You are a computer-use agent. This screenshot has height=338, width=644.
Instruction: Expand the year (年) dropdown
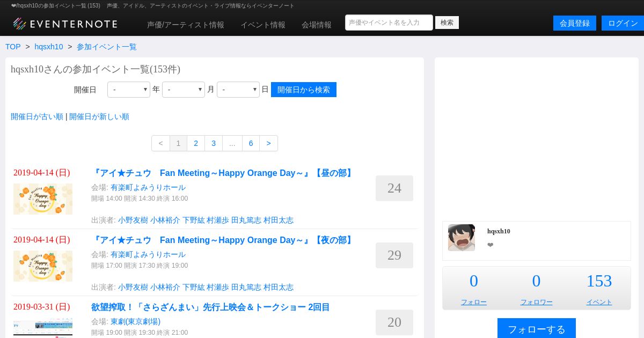pos(129,90)
